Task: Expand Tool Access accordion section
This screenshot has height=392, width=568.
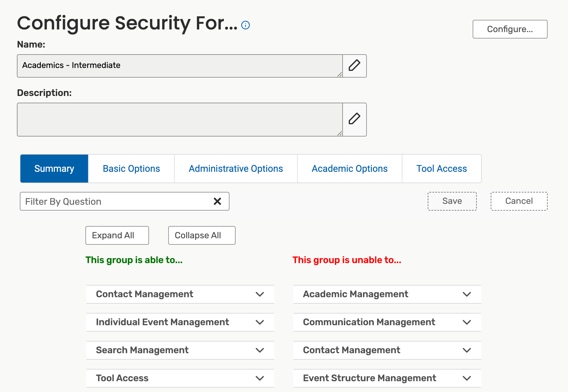Action: (x=180, y=378)
